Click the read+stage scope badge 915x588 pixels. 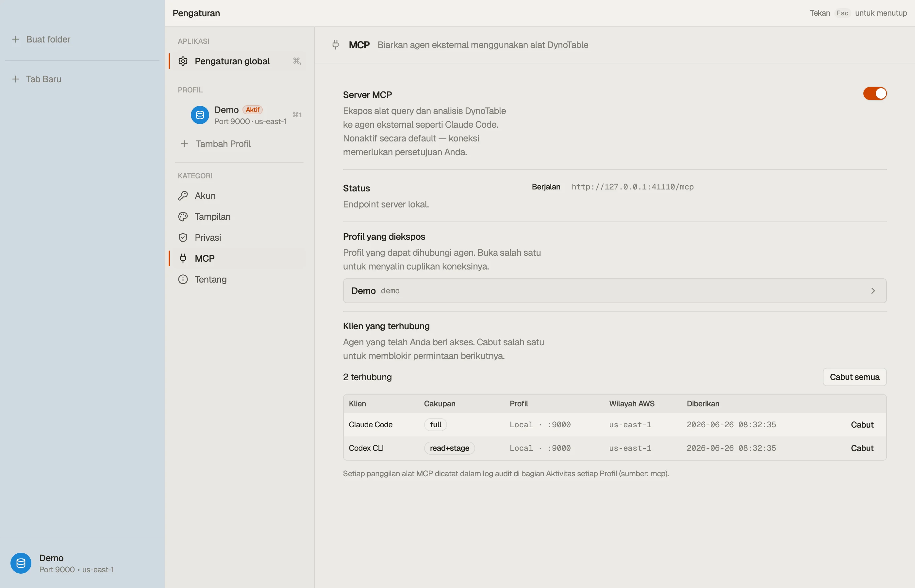click(x=449, y=448)
